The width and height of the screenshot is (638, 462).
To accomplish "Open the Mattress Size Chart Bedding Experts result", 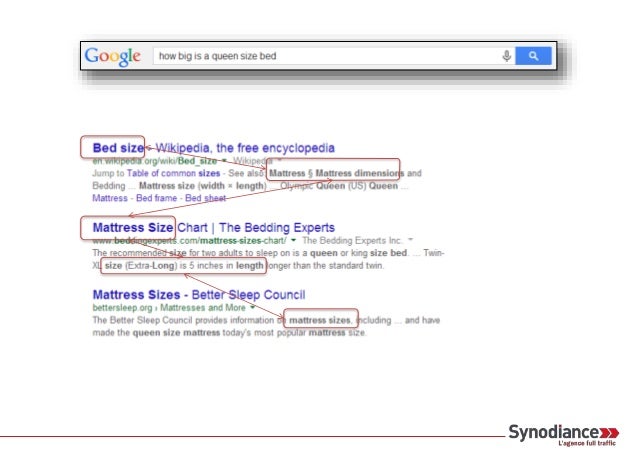I will pyautogui.click(x=214, y=228).
